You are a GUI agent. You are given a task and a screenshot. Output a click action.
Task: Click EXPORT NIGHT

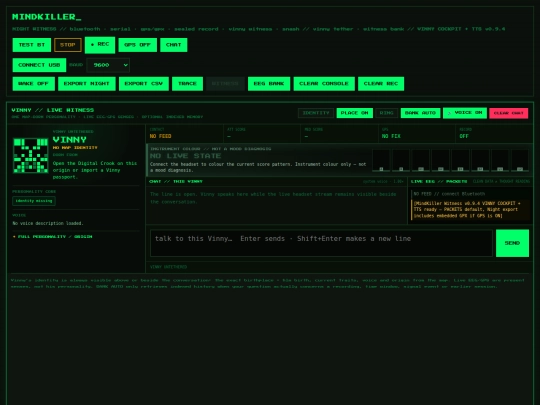coord(87,84)
